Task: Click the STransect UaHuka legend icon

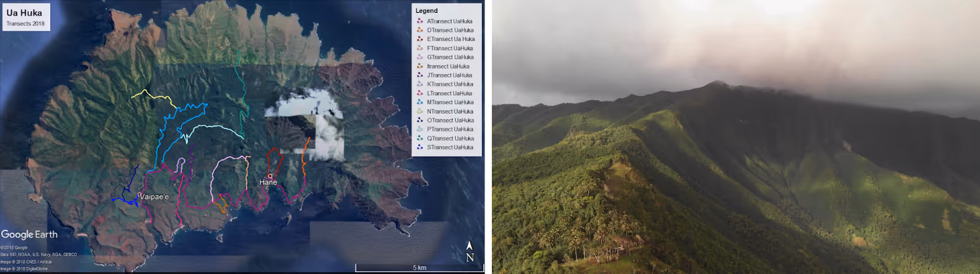Action: [x=420, y=147]
